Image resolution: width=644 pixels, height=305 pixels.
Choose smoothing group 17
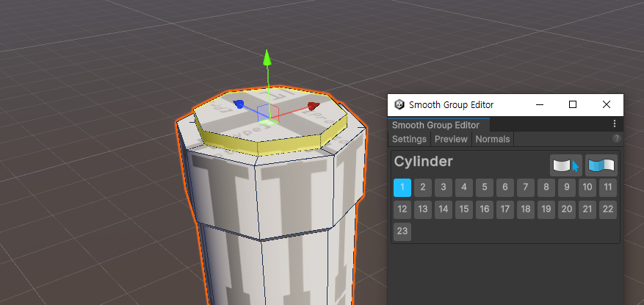[505, 209]
